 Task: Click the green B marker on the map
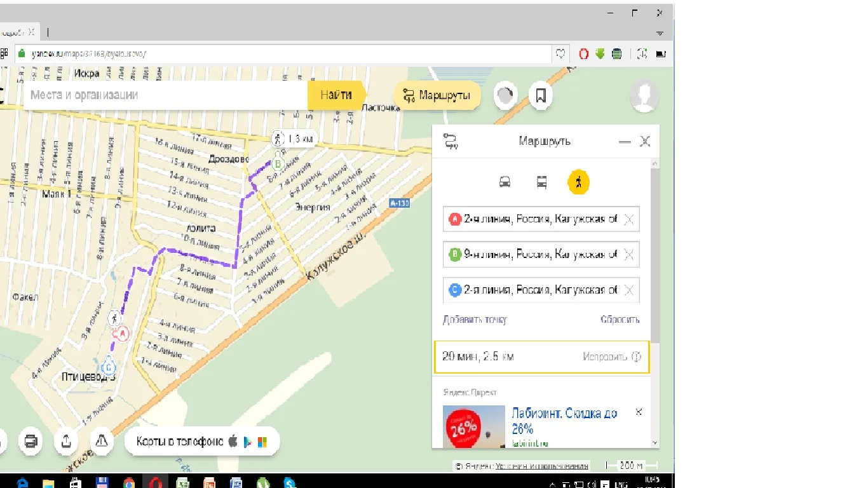[x=278, y=164]
